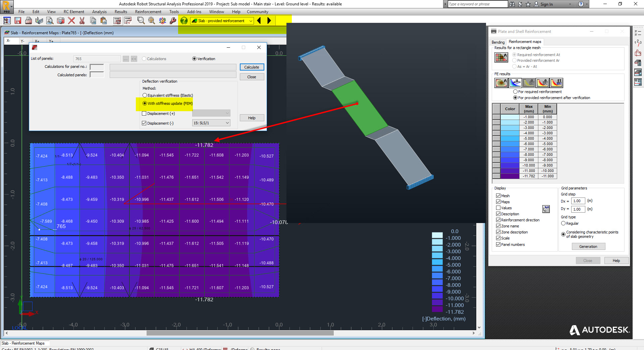
Task: Click the green Help question mark icon
Action: [x=184, y=20]
